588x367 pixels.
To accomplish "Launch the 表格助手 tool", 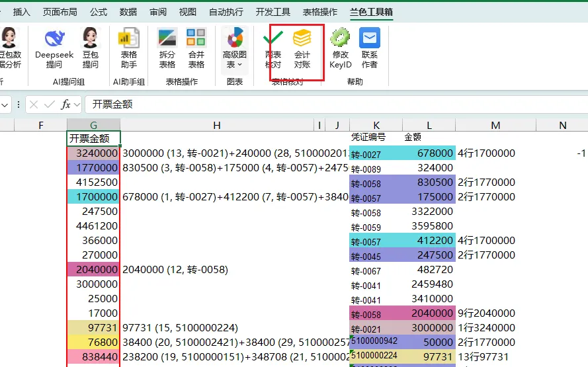I will [128, 48].
